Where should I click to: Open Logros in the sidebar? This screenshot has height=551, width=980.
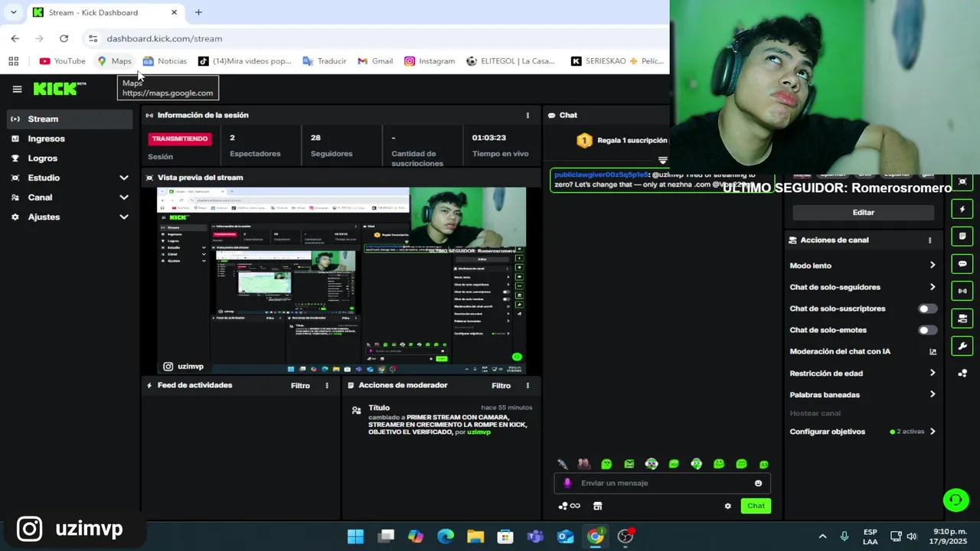[70, 158]
